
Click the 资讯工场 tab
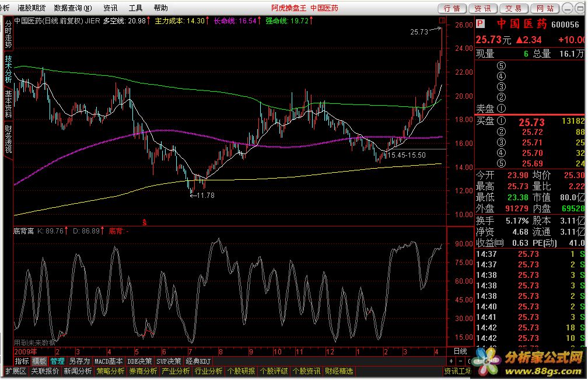click(x=457, y=371)
